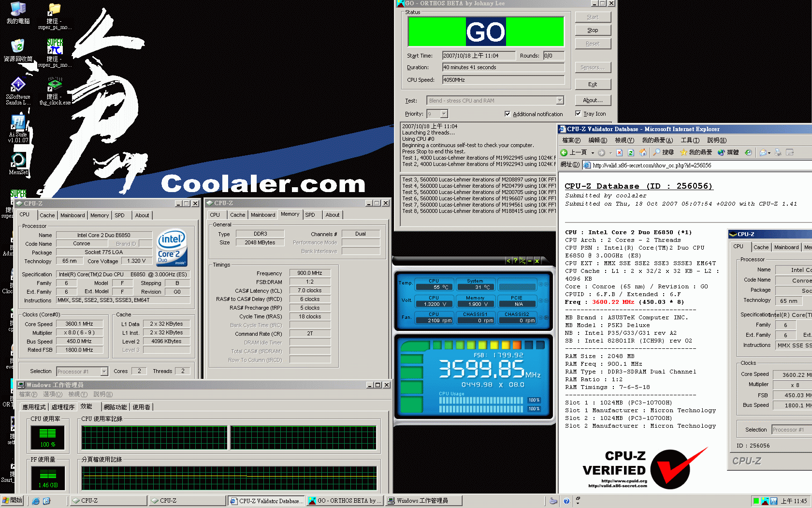Click the GO-ORTHOS BETA taskbar button
The height and width of the screenshot is (508, 812).
click(345, 501)
